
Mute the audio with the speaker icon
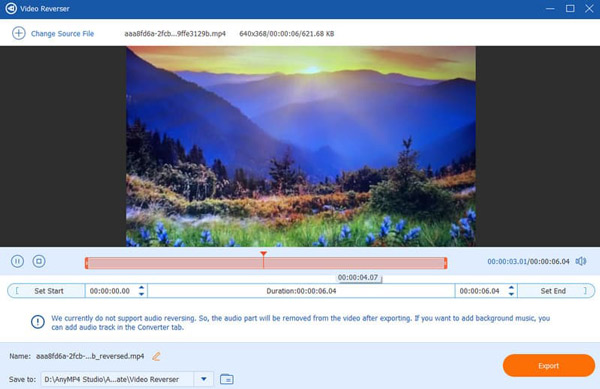coord(581,261)
